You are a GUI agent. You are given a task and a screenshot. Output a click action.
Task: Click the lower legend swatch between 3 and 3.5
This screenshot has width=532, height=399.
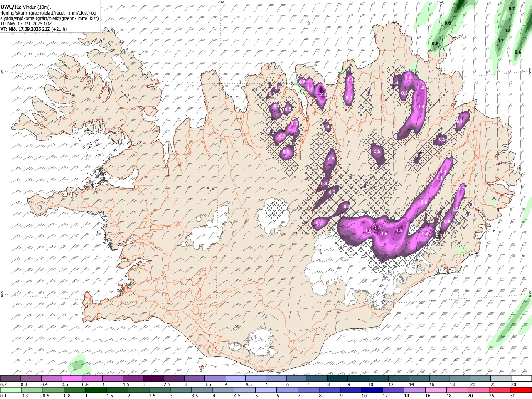click(181, 390)
